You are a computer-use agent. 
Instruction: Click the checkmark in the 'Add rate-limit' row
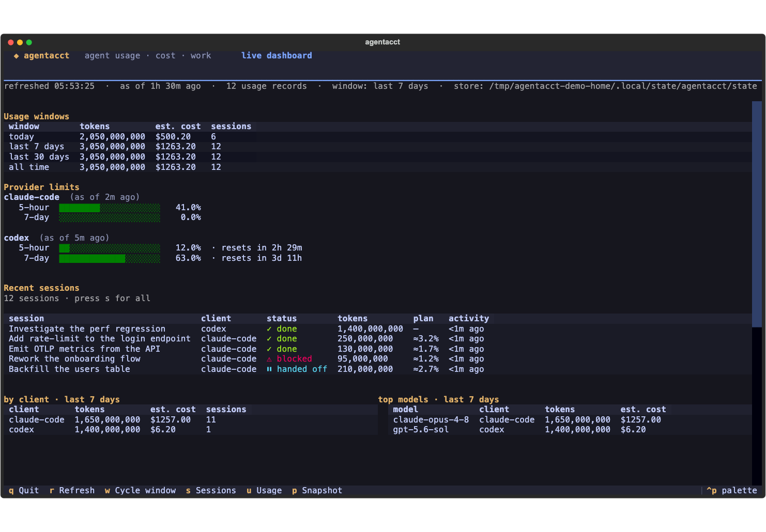pos(269,339)
